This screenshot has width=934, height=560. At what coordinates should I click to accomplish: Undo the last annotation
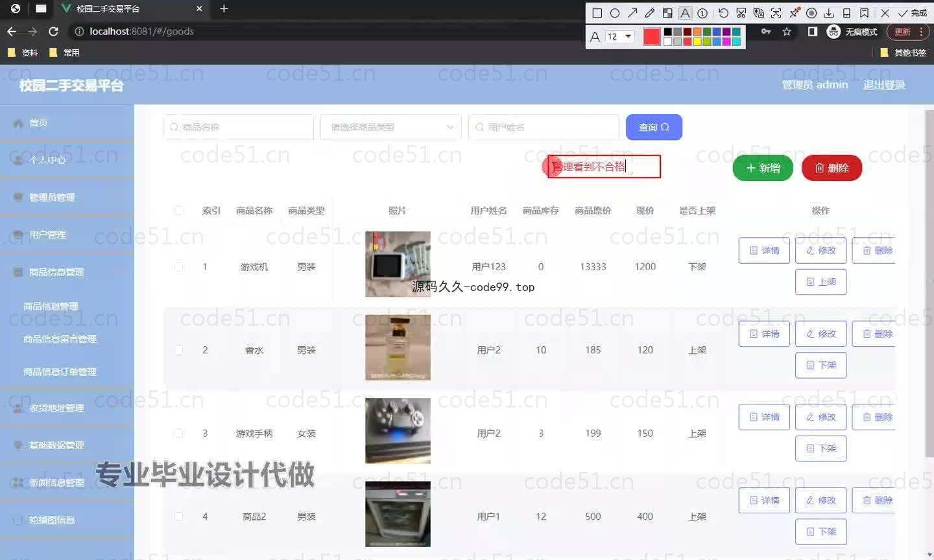point(723,13)
